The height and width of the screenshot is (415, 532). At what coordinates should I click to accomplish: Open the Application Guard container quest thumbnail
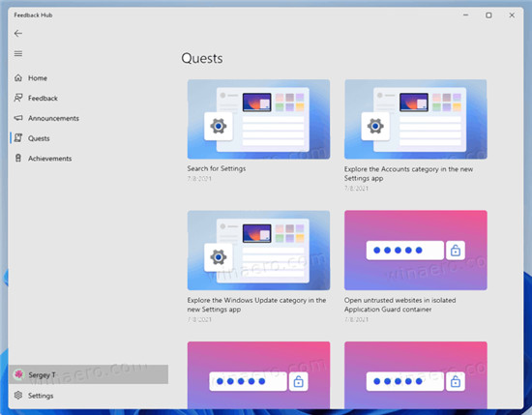point(416,251)
